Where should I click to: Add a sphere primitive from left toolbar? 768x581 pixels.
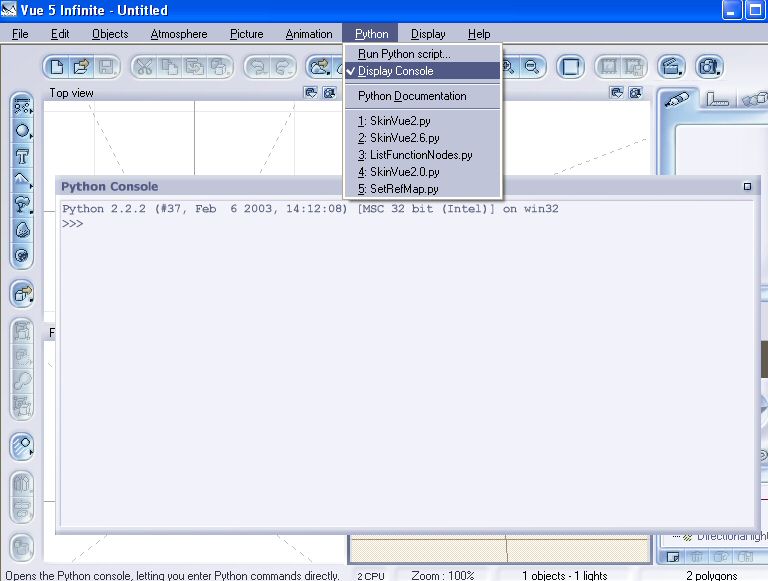click(x=22, y=131)
